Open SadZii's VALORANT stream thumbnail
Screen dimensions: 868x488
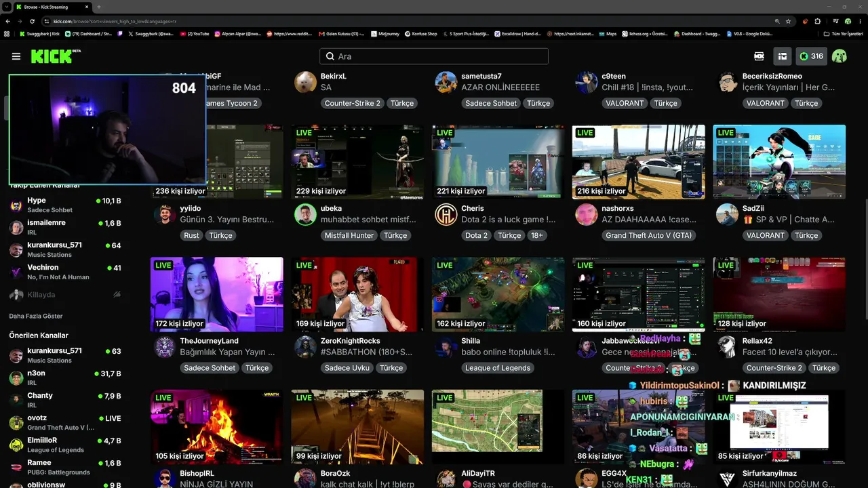pos(779,162)
